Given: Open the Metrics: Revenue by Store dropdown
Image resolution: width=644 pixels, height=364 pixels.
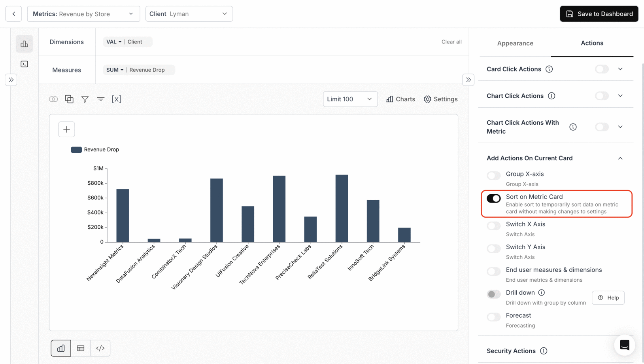Looking at the screenshot, I should pos(83,13).
